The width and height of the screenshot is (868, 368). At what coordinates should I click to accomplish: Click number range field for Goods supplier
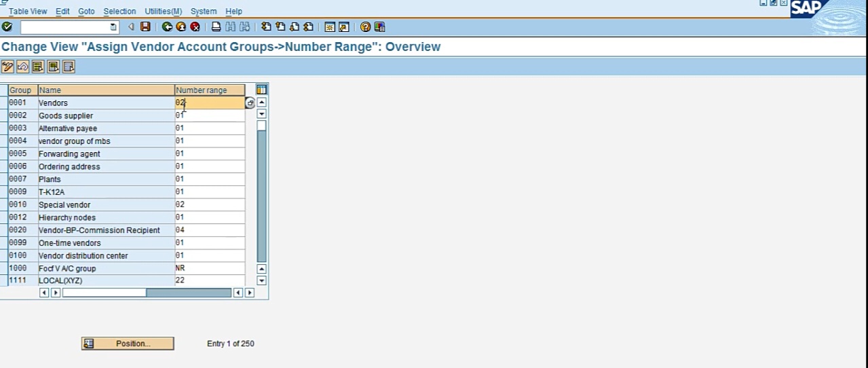(210, 115)
